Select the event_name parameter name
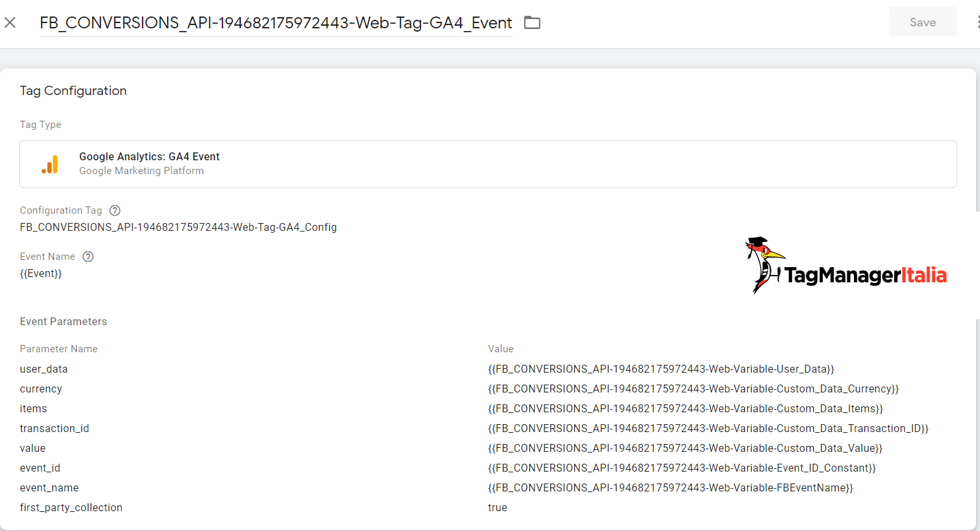 [x=49, y=487]
